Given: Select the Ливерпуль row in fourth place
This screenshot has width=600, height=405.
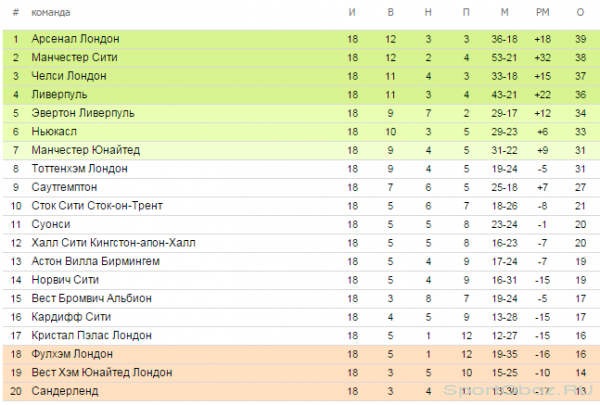Looking at the screenshot, I should 300,95.
